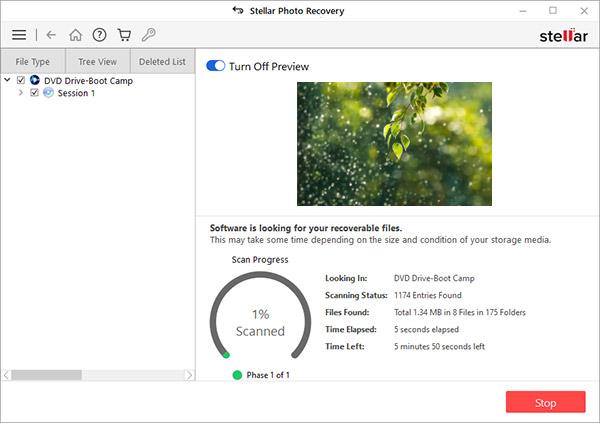Click the key activation icon
The image size is (600, 423).
tap(149, 34)
